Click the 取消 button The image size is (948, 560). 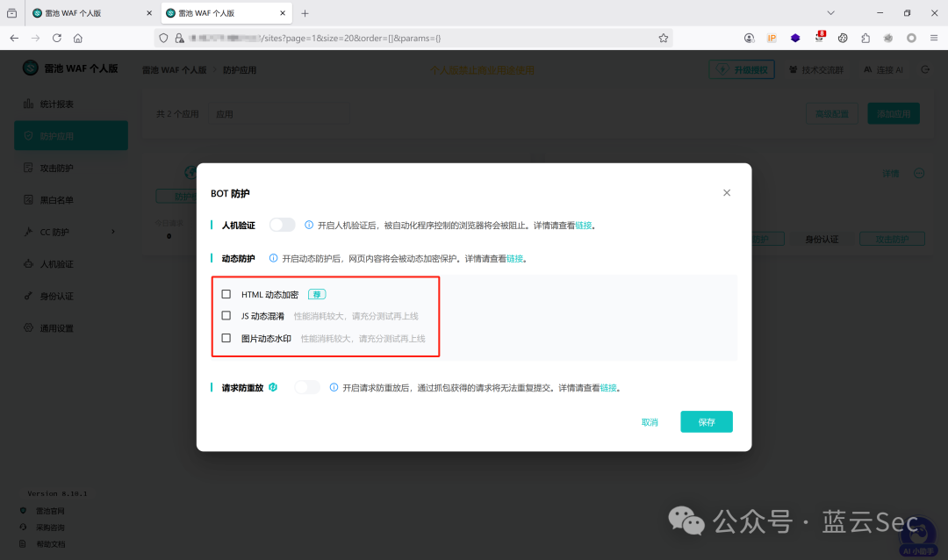(x=650, y=422)
